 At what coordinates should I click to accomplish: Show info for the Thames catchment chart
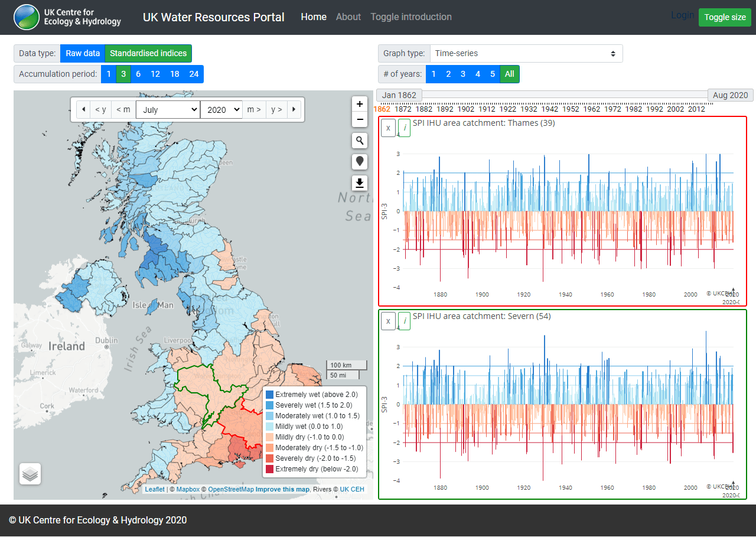tap(404, 128)
